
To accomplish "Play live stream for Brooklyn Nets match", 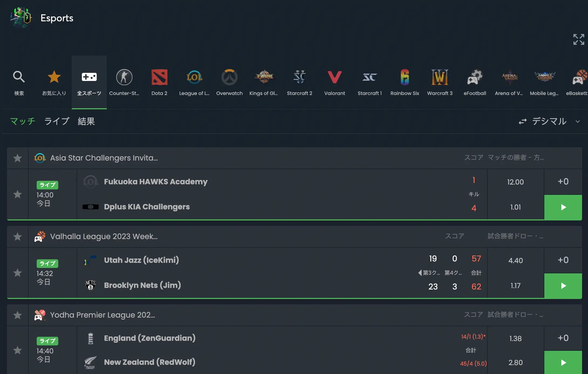I will coord(563,285).
